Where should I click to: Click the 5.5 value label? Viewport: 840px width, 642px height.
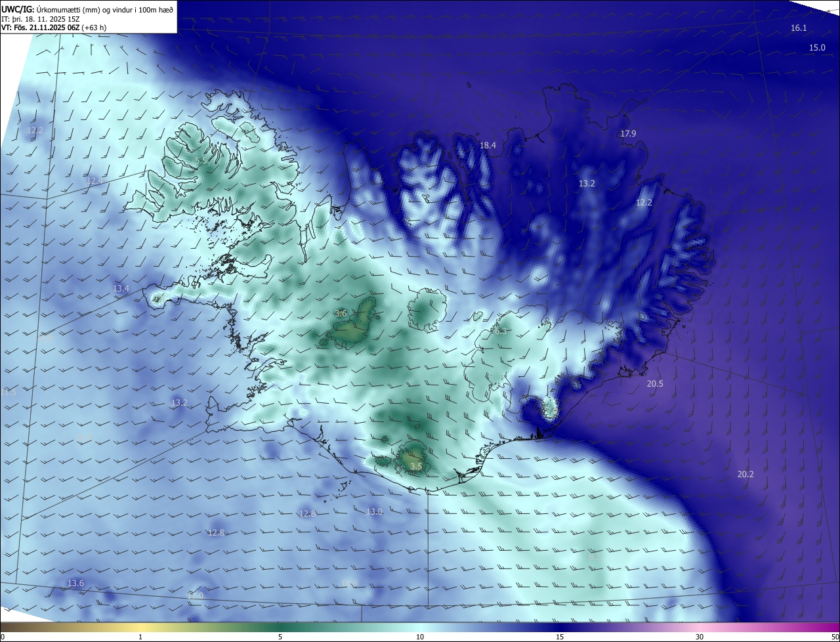pyautogui.click(x=201, y=161)
